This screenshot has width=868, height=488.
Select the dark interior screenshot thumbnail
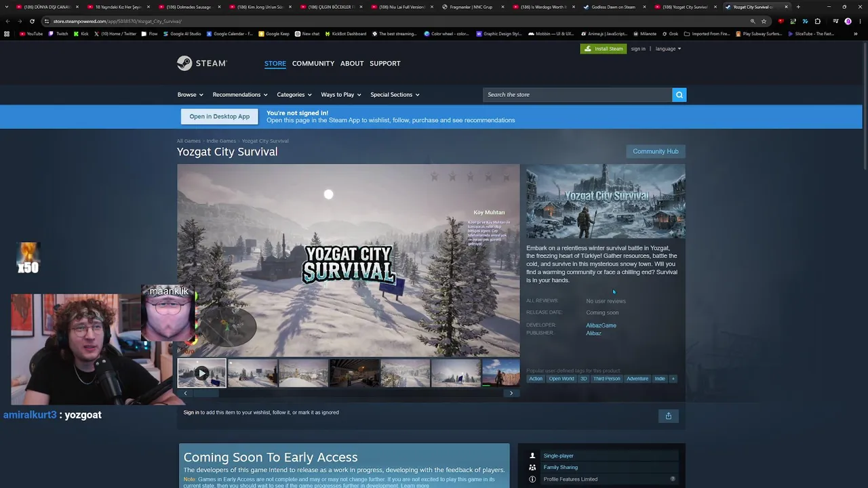pos(355,373)
